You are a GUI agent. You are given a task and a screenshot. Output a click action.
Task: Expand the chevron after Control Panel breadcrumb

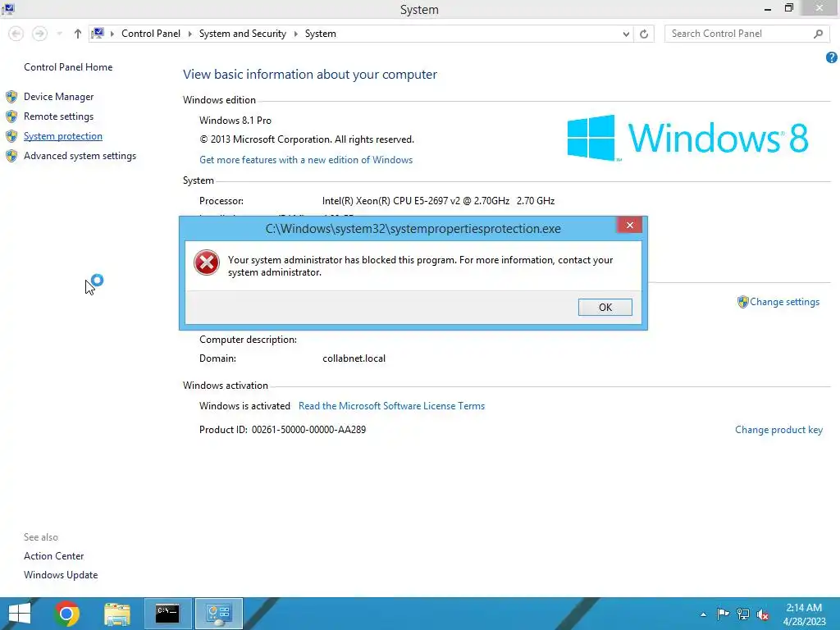click(189, 34)
